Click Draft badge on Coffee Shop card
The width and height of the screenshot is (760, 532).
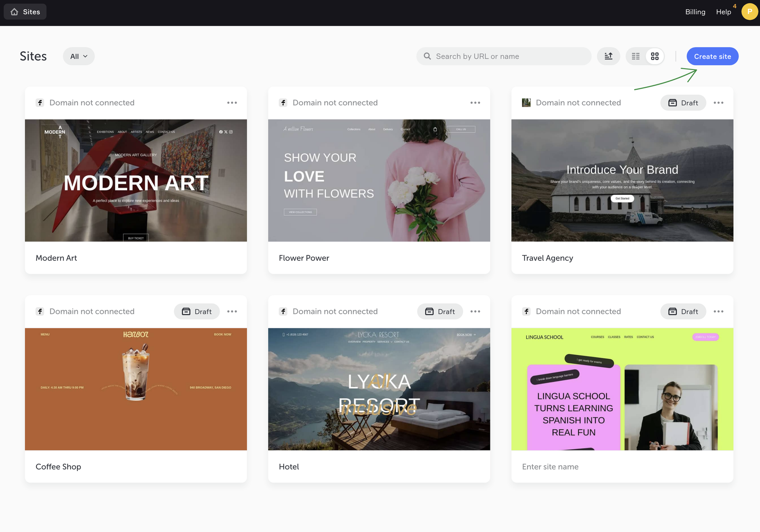[197, 312]
